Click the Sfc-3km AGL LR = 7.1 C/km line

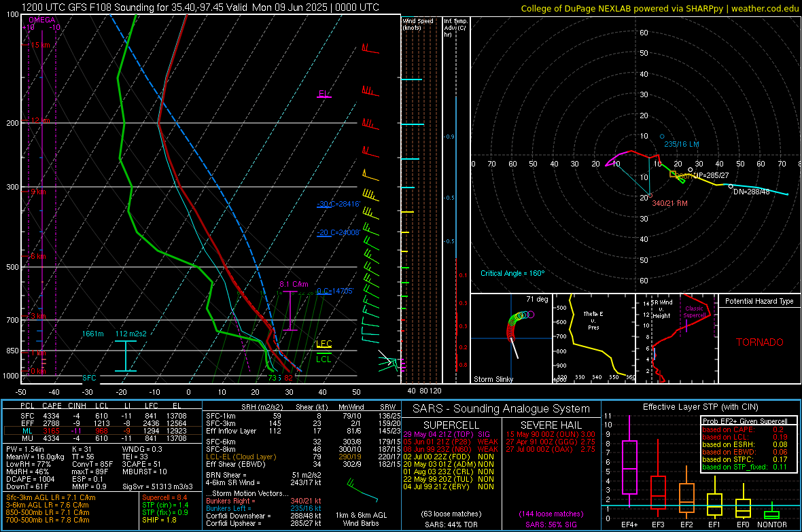coord(51,498)
